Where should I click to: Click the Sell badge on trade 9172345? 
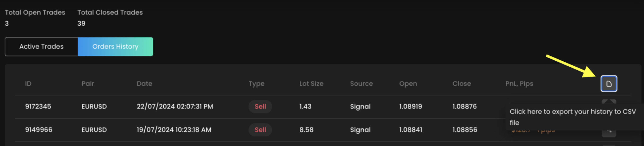point(260,106)
